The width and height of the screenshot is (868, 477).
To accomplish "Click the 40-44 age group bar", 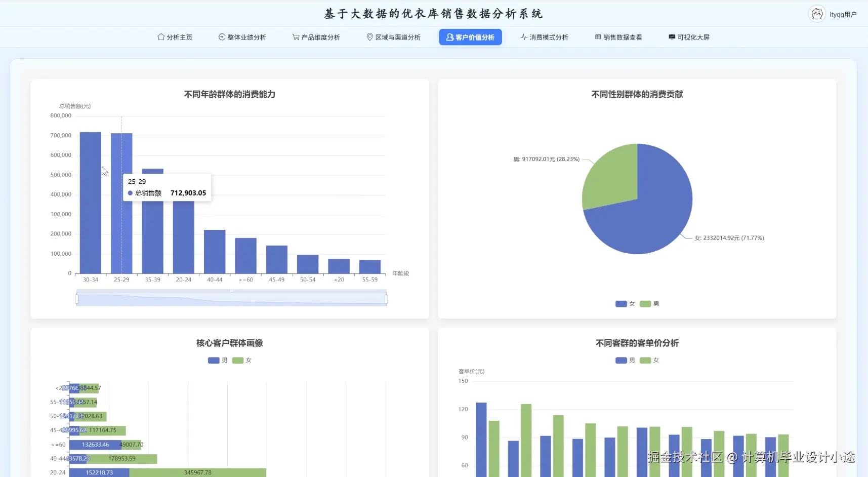I will click(215, 252).
